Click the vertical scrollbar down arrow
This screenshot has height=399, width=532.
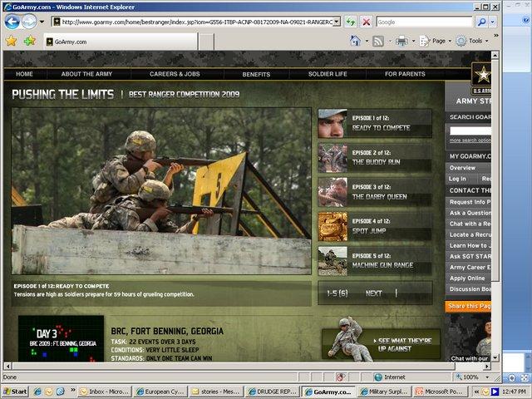coord(495,357)
